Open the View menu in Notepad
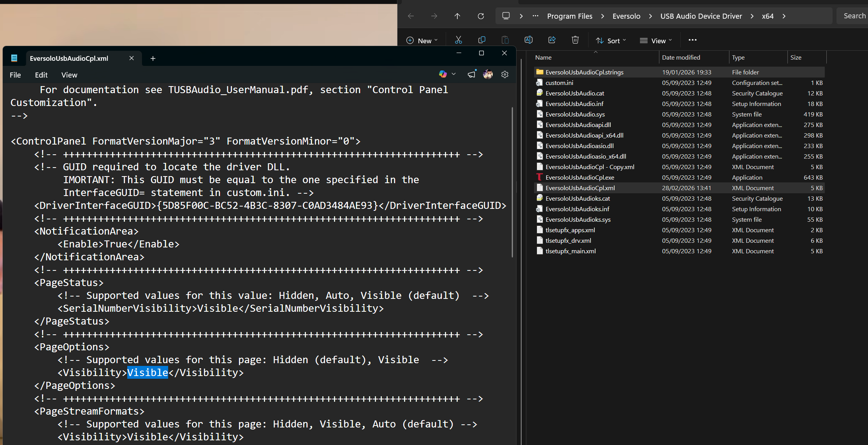This screenshot has width=868, height=445. click(69, 75)
